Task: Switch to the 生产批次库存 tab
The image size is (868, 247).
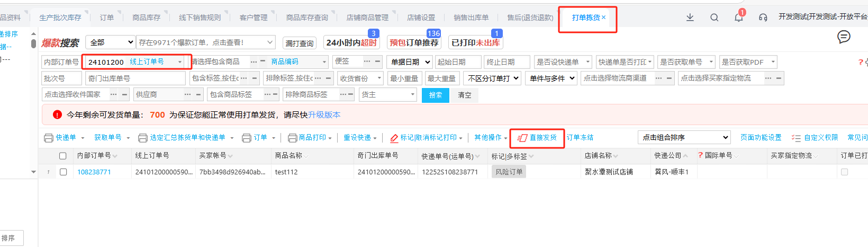Action: tap(60, 17)
